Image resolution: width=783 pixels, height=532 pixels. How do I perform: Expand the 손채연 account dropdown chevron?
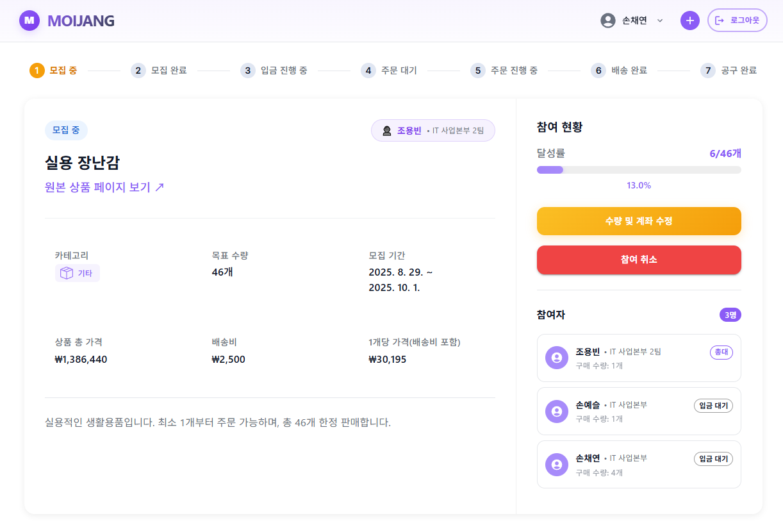pos(660,21)
